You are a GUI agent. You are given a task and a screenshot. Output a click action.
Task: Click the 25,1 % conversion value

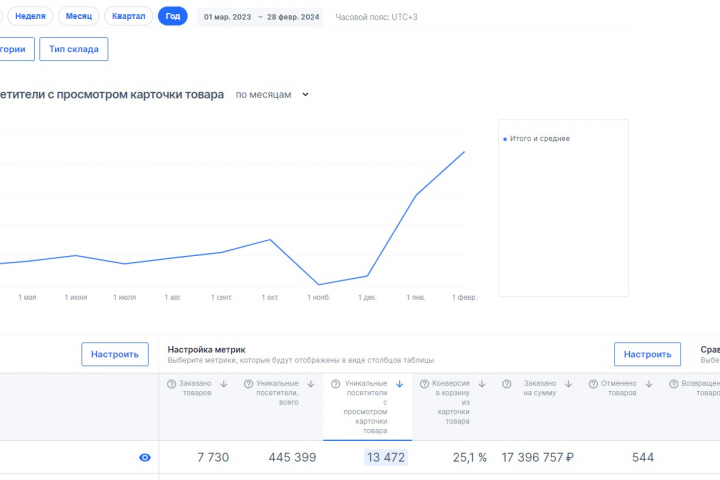pos(470,457)
